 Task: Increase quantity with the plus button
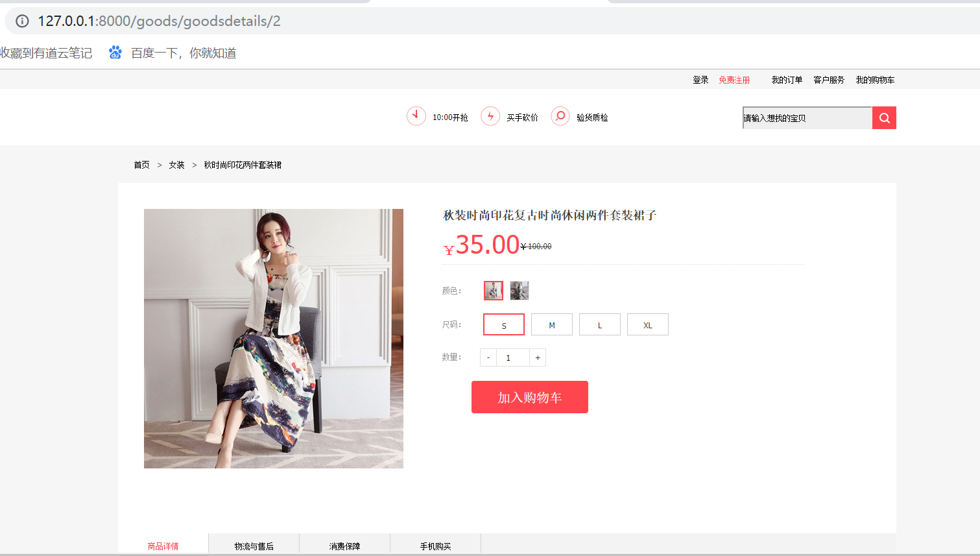pos(538,357)
